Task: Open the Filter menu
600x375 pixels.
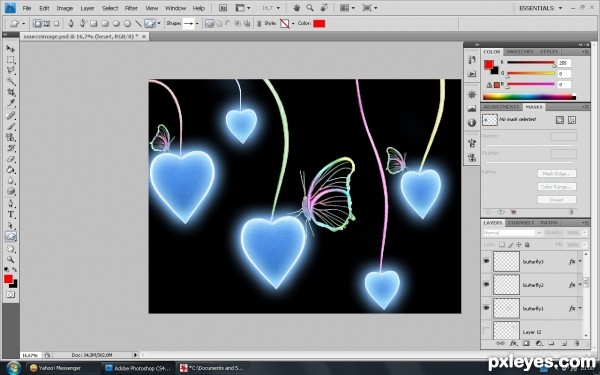Action: [x=131, y=8]
